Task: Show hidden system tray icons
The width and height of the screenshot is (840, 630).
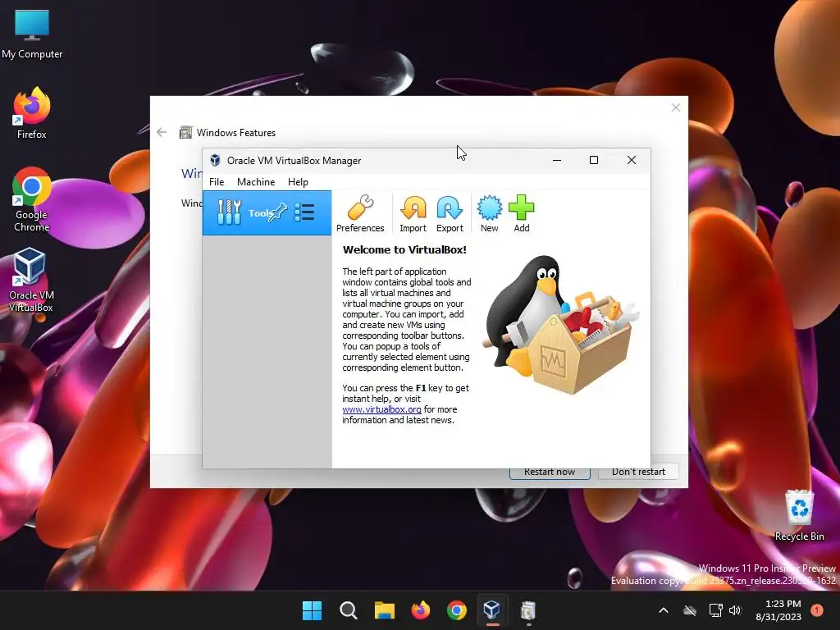Action: [663, 610]
